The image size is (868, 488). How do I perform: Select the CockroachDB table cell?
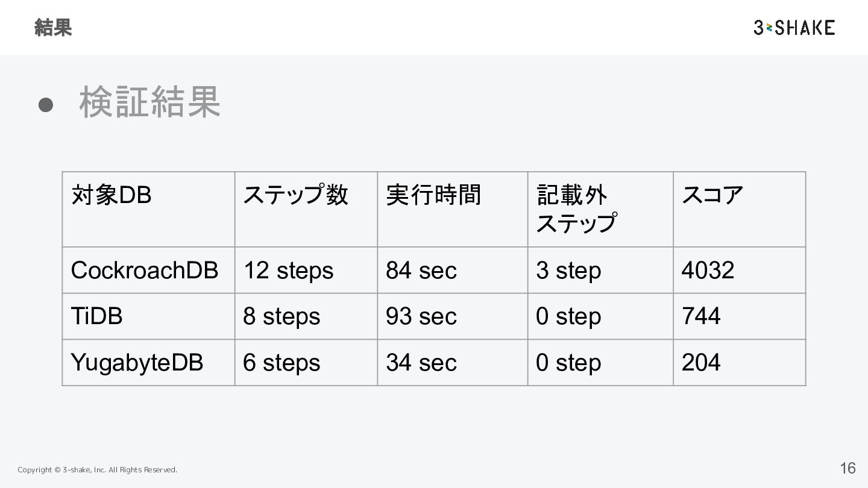145,271
